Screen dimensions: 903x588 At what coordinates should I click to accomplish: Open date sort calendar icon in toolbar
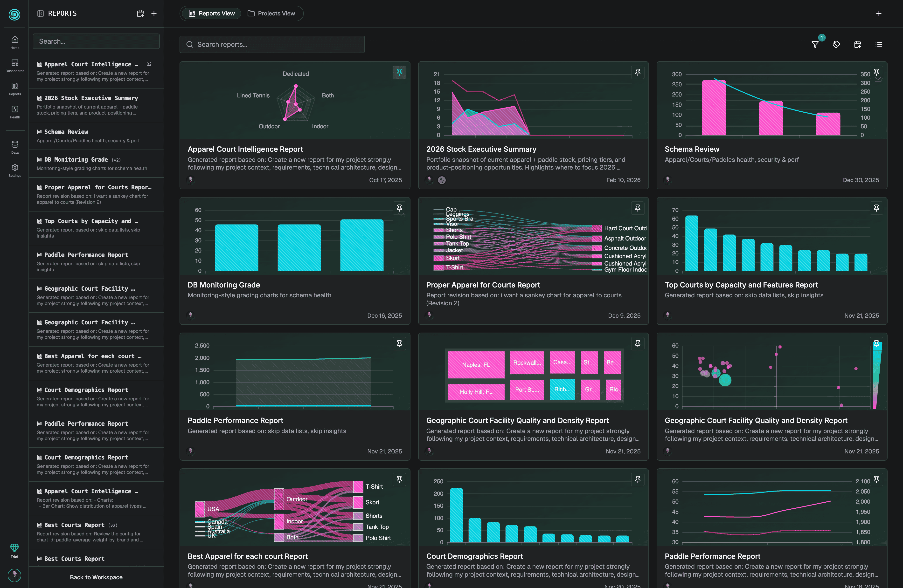pos(857,44)
